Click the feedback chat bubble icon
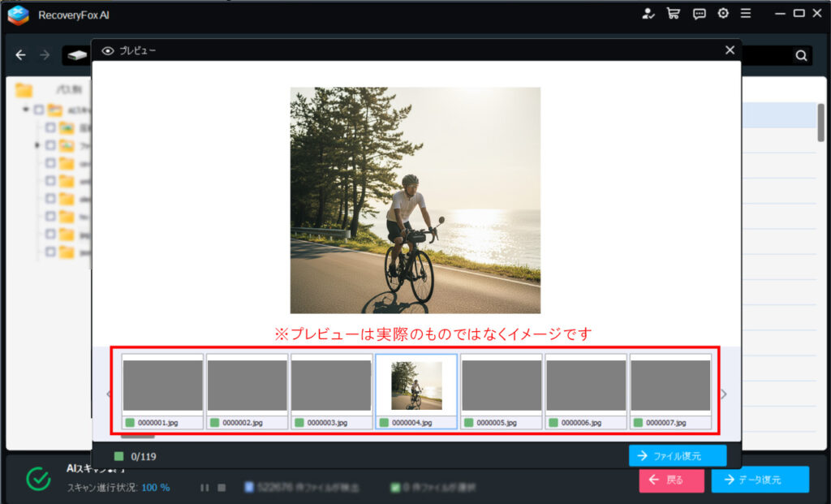Viewport: 831px width, 504px height. pyautogui.click(x=699, y=13)
